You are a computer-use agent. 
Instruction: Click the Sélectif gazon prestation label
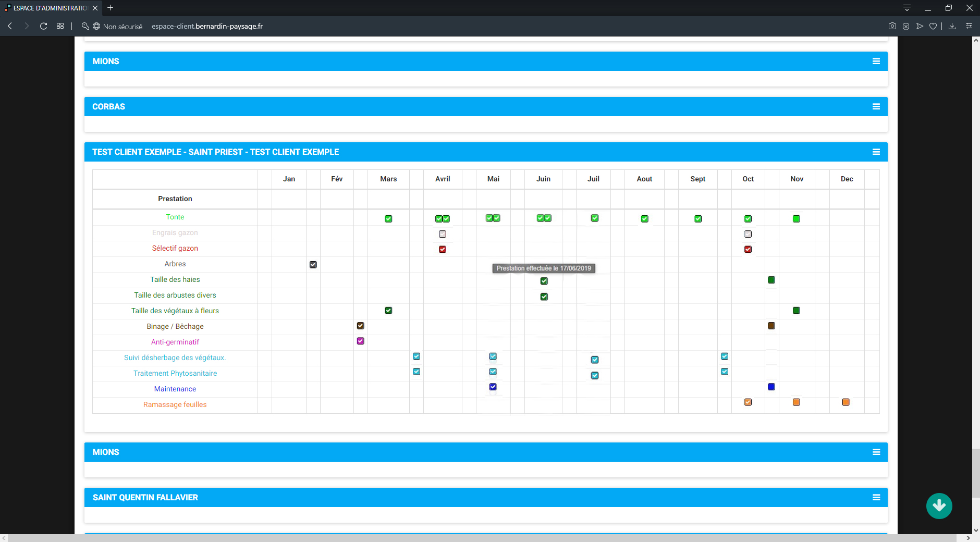(x=175, y=248)
